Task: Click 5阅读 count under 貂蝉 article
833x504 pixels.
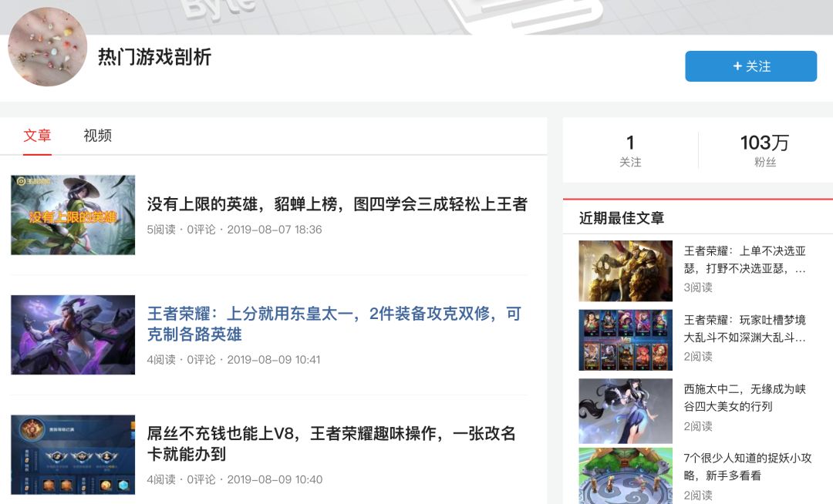Action: pyautogui.click(x=161, y=230)
